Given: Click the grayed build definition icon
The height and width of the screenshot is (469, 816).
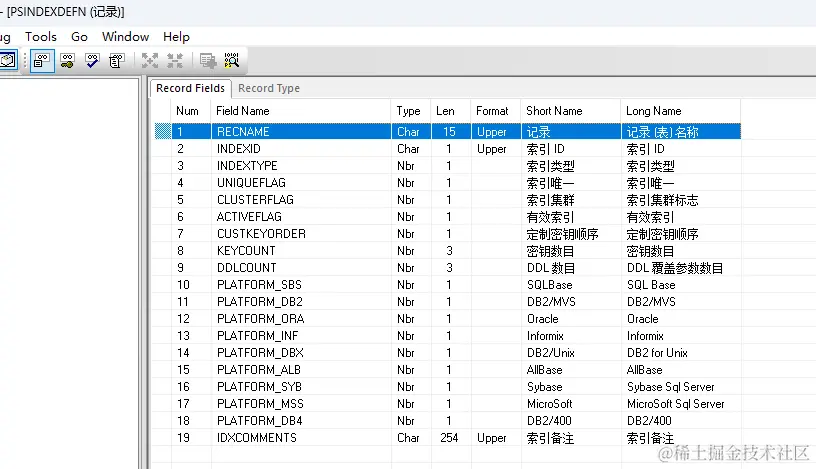Looking at the screenshot, I should (x=208, y=61).
